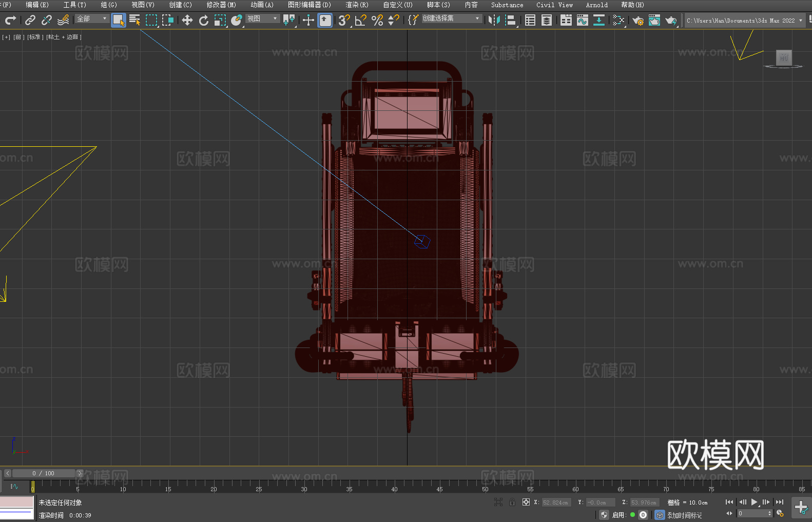Screen dimensions: 812x522
Task: Open the Arnold menu
Action: (596, 5)
